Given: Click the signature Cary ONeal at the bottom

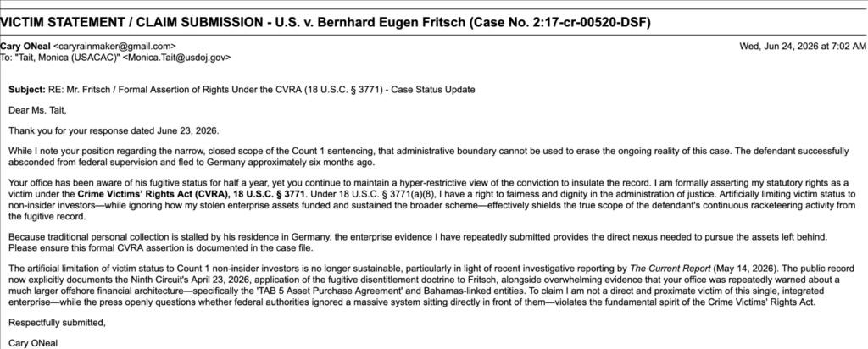Looking at the screenshot, I should click(x=33, y=343).
